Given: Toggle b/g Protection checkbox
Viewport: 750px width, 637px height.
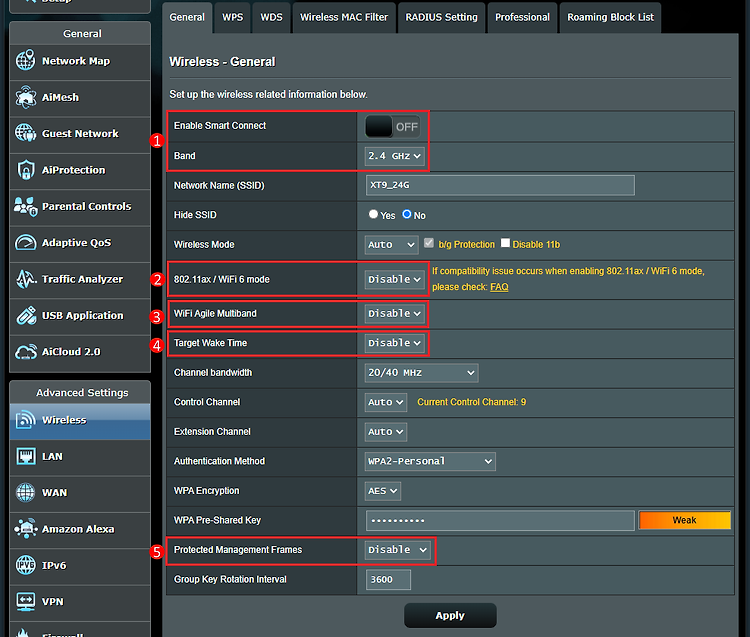Looking at the screenshot, I should [x=429, y=243].
